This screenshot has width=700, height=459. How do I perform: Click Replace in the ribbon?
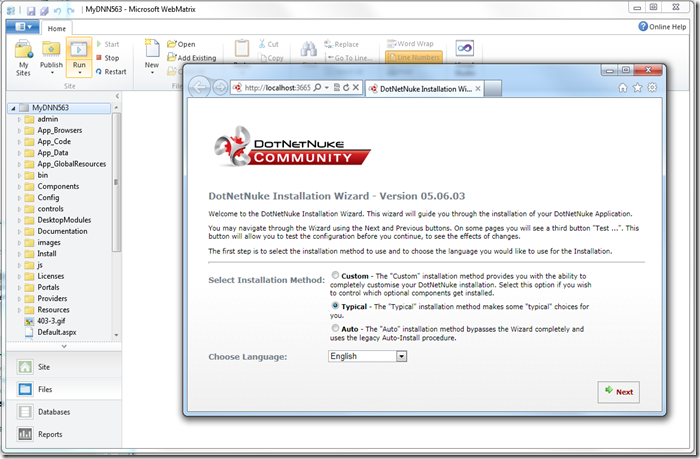tap(342, 44)
